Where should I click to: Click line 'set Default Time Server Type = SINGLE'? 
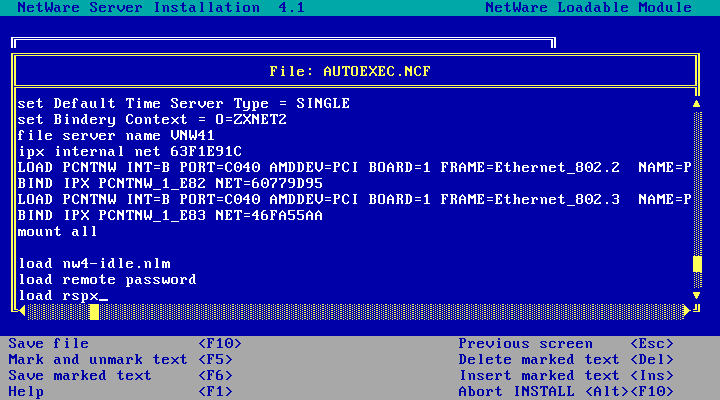pos(184,103)
